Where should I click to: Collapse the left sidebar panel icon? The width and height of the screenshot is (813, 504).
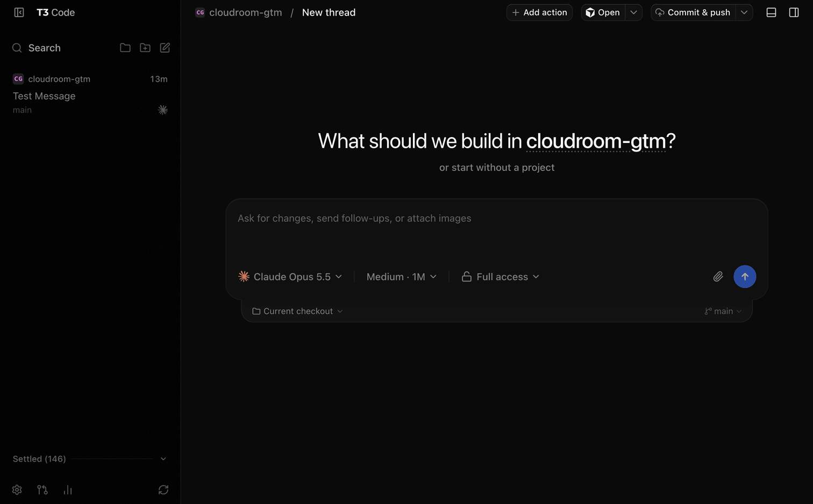[19, 12]
